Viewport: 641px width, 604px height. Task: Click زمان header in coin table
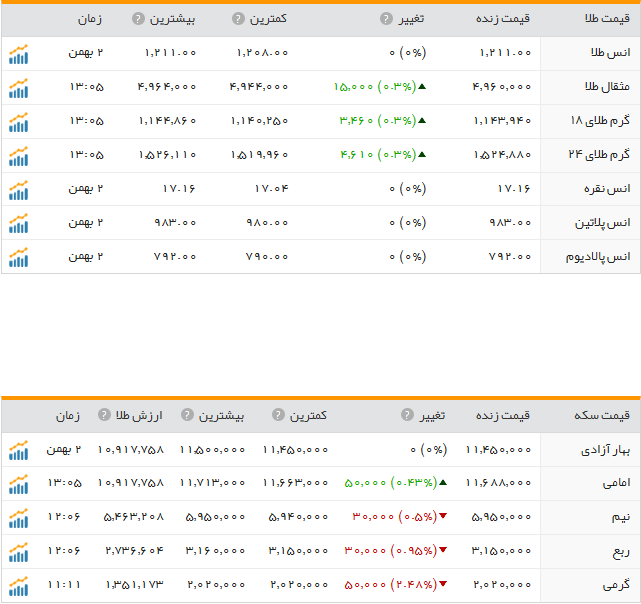68,416
